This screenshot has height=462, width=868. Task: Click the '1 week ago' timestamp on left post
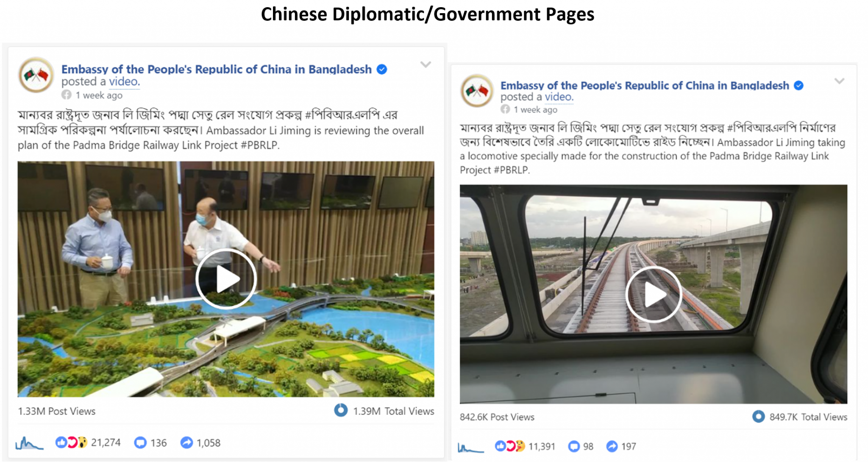click(99, 95)
